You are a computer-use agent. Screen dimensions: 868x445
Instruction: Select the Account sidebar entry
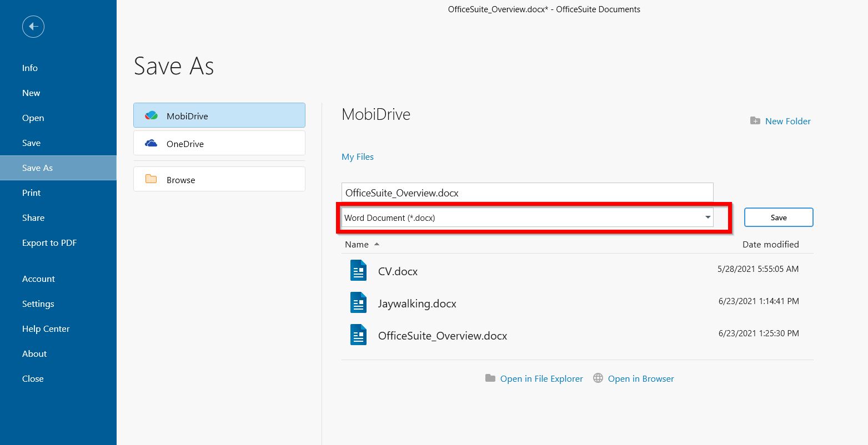tap(38, 279)
